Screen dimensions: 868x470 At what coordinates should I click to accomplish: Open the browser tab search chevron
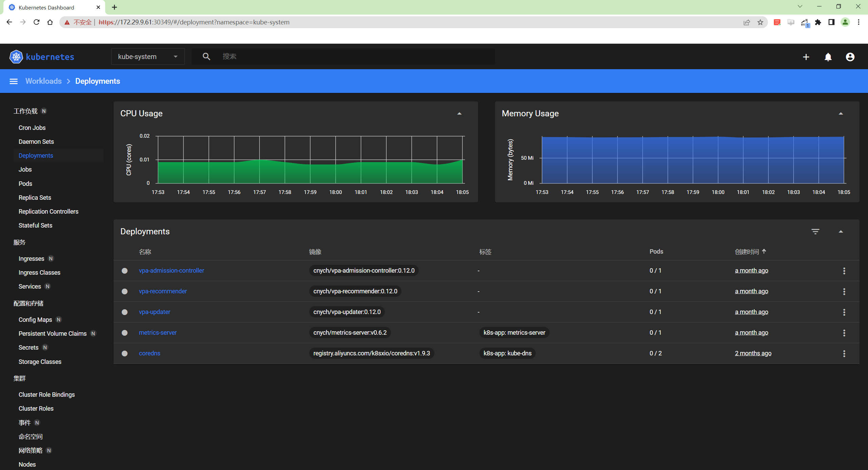(800, 6)
